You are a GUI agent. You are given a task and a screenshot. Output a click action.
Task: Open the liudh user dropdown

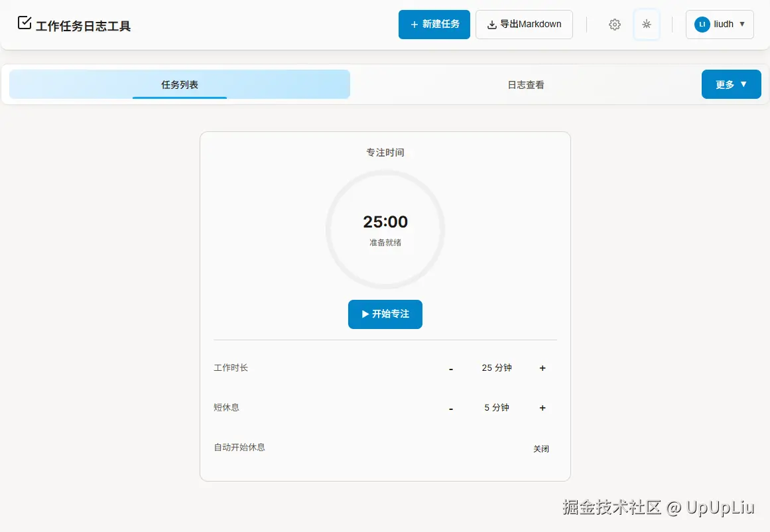[720, 25]
